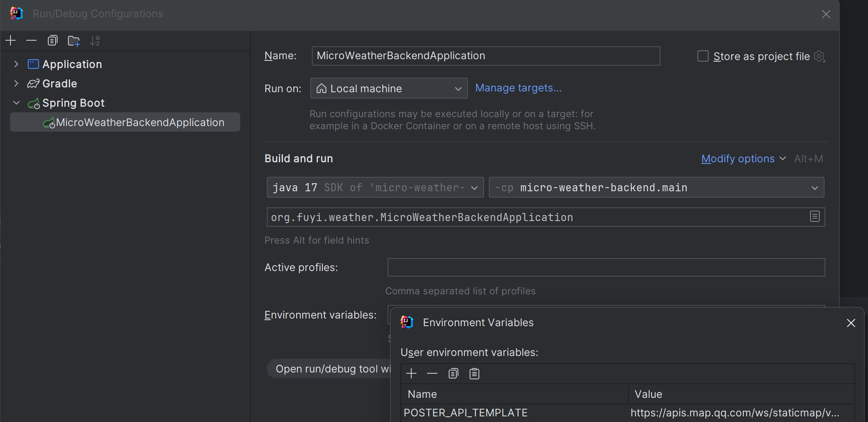Click the Active profiles input field
This screenshot has height=422, width=868.
606,267
